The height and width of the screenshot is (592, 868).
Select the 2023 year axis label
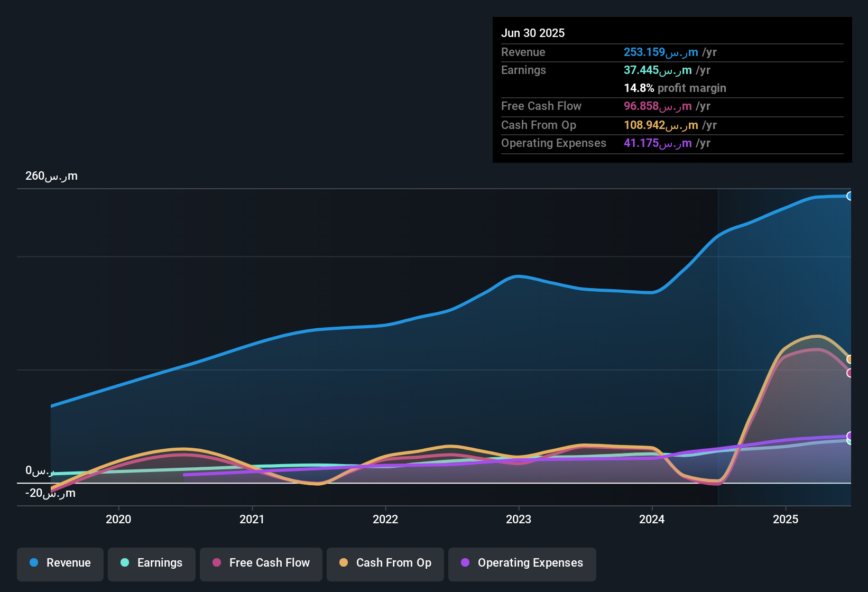519,519
